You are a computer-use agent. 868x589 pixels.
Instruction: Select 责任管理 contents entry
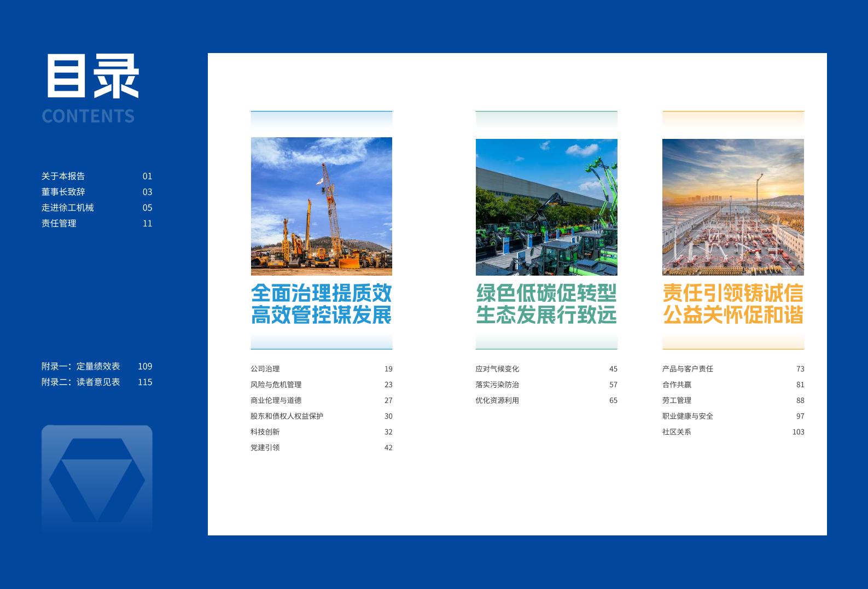pyautogui.click(x=59, y=223)
